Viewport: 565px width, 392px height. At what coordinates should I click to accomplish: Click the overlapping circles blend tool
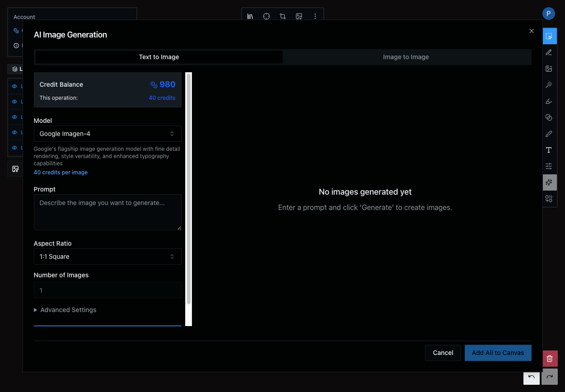point(549,117)
